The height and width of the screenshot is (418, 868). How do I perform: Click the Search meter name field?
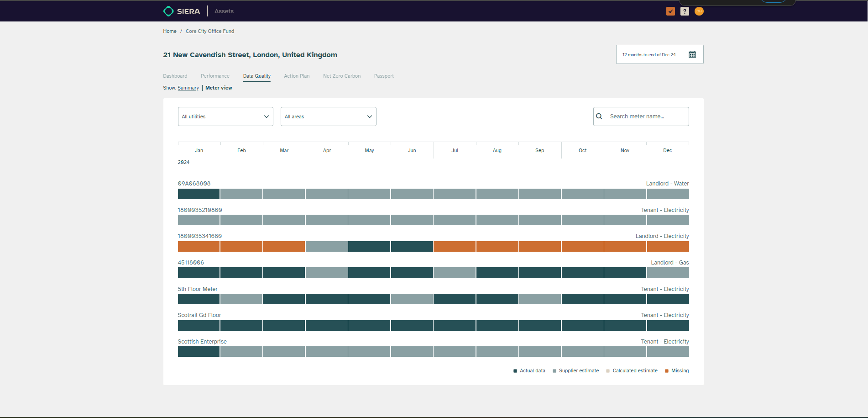point(647,116)
